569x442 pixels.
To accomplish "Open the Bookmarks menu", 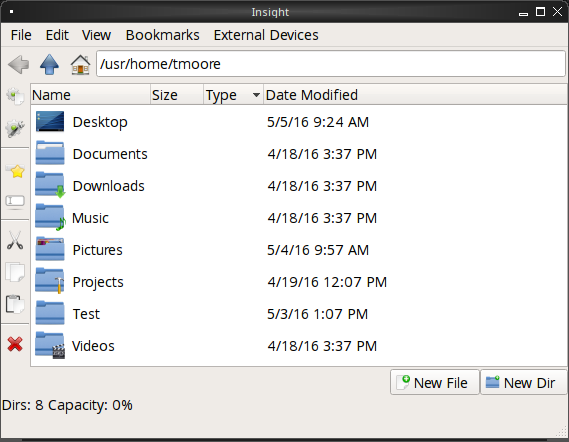I will click(163, 35).
